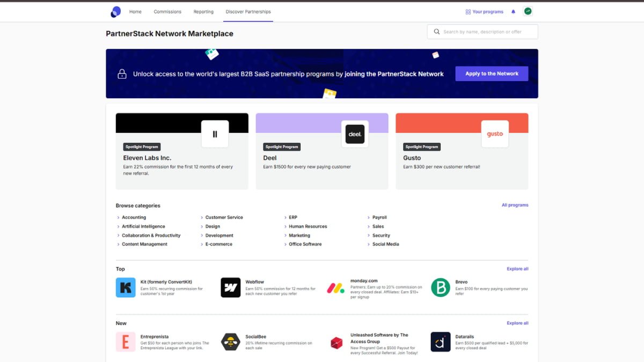
Task: Click the SocialBee program title
Action: 256,337
